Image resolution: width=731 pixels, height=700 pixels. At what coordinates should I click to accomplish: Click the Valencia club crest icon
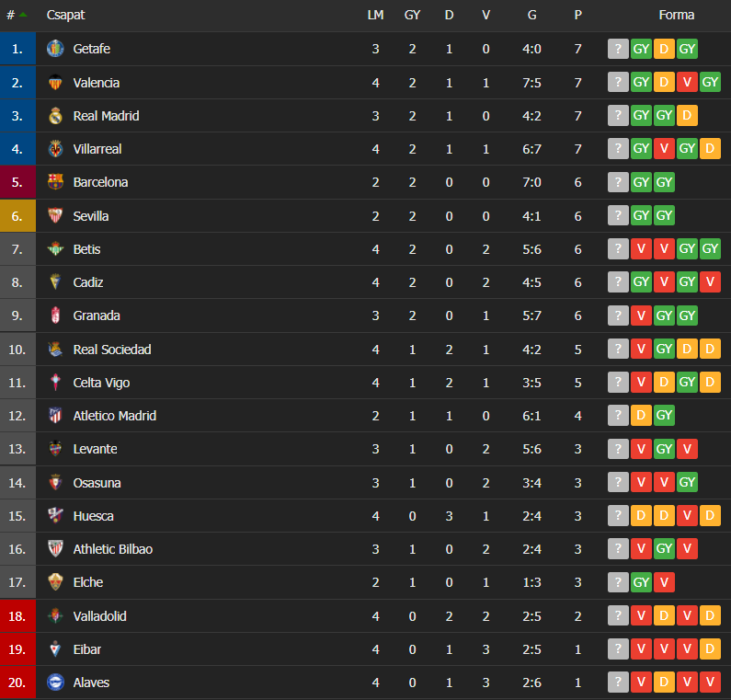coord(55,83)
